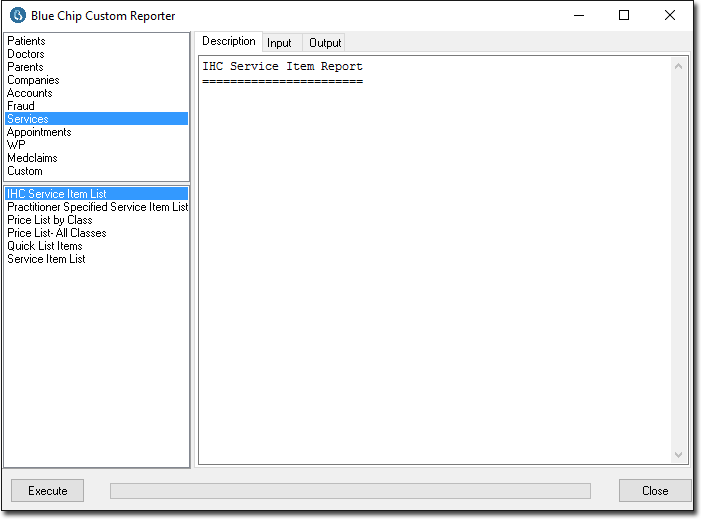701x519 pixels.
Task: Click the Blue Chip app icon in title bar
Action: (x=18, y=16)
